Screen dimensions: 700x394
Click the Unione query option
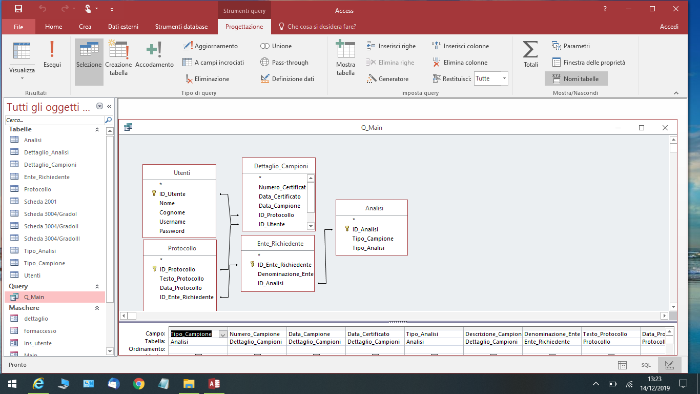276,46
